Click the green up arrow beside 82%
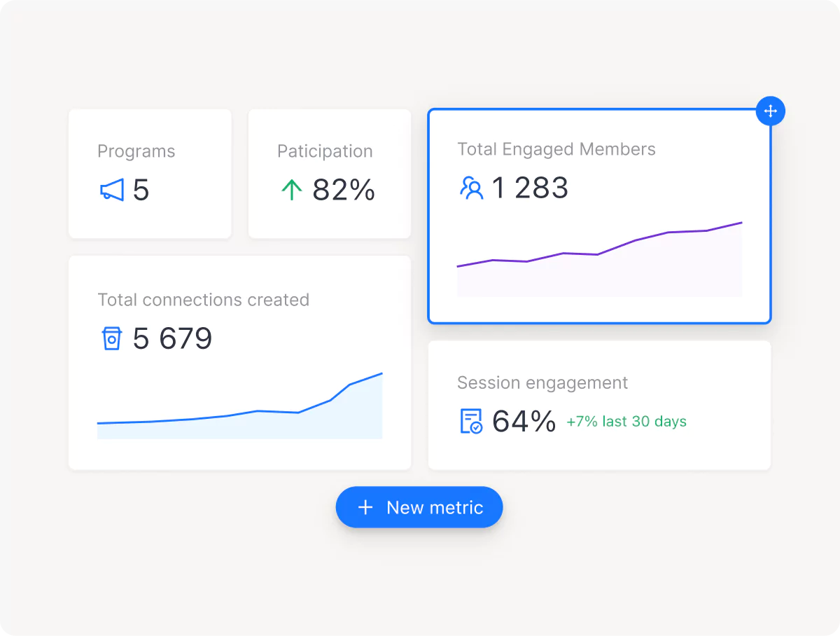 tap(291, 190)
